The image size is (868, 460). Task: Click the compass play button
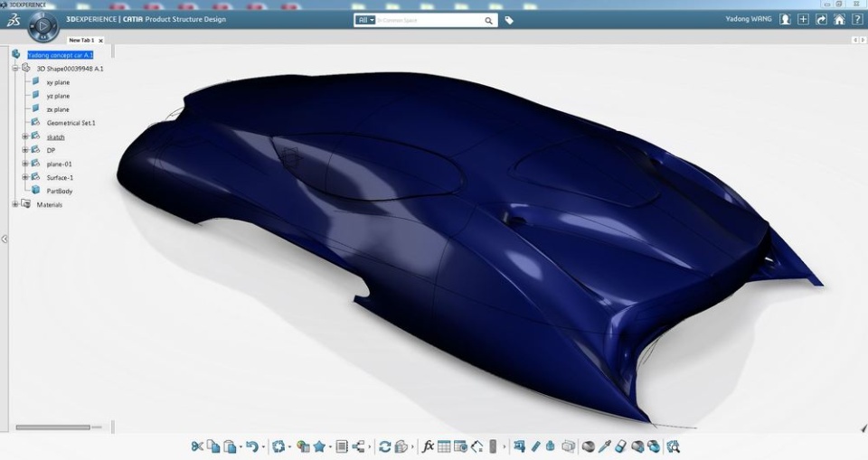[43, 26]
